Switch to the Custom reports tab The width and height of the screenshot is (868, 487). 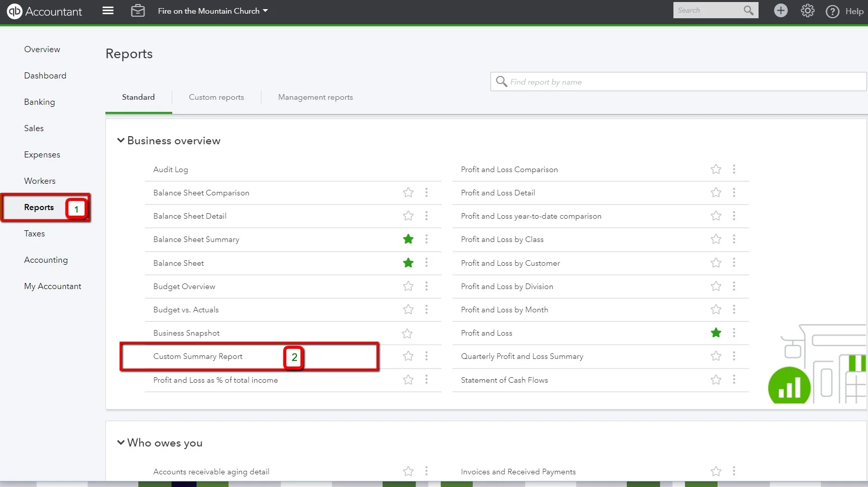tap(216, 97)
